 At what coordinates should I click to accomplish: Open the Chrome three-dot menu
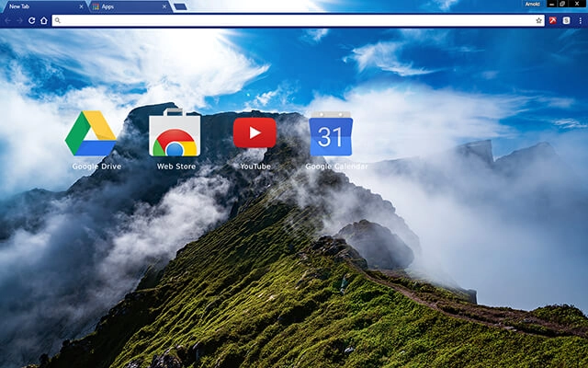pos(580,20)
